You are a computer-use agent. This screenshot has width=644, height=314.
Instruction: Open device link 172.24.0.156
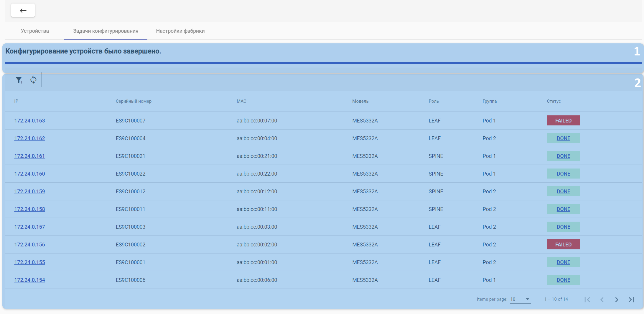pos(29,245)
